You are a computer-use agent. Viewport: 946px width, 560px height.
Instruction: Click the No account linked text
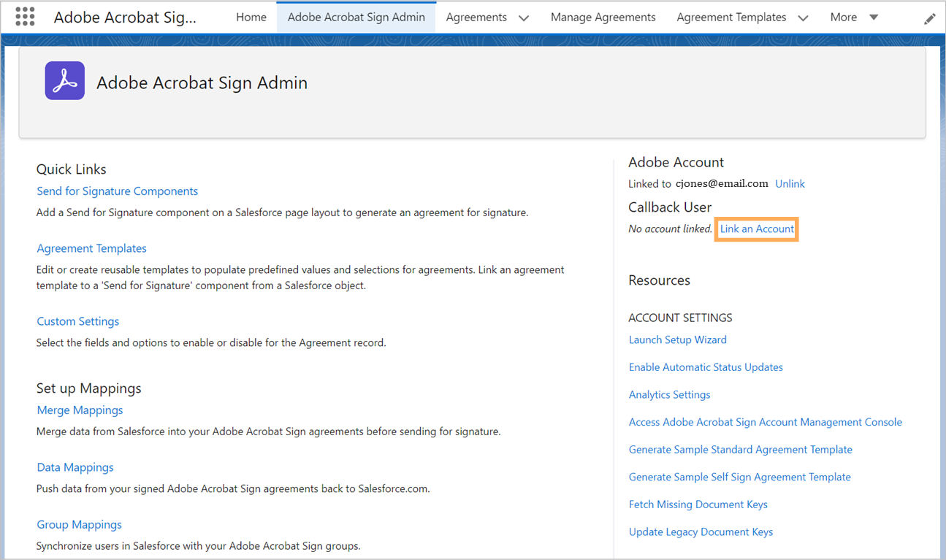[671, 229]
